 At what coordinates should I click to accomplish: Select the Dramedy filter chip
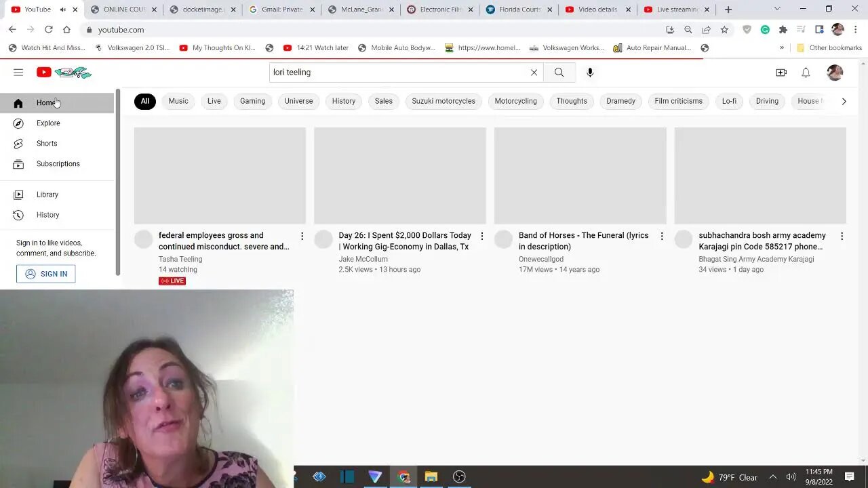coord(620,101)
